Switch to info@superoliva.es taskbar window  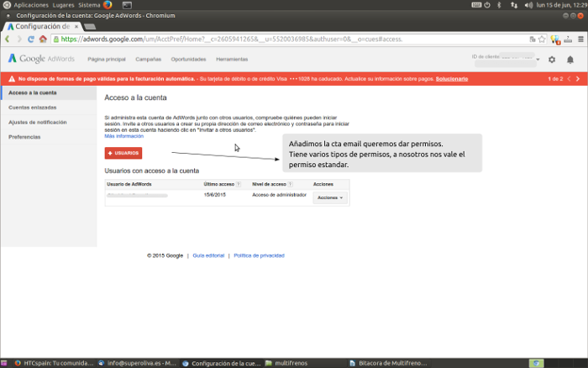[137, 363]
